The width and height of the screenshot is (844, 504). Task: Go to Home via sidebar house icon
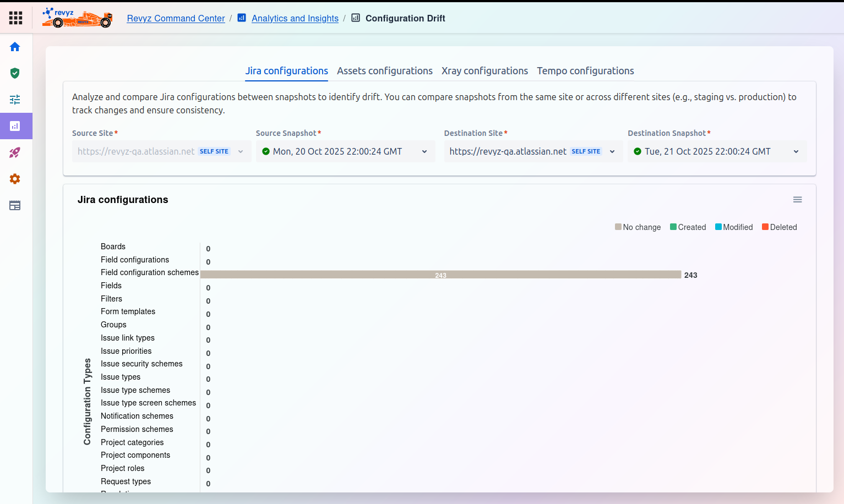[15, 47]
